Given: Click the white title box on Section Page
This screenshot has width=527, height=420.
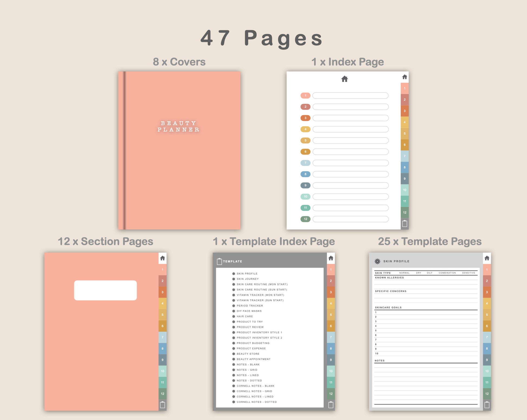Looking at the screenshot, I should point(105,290).
